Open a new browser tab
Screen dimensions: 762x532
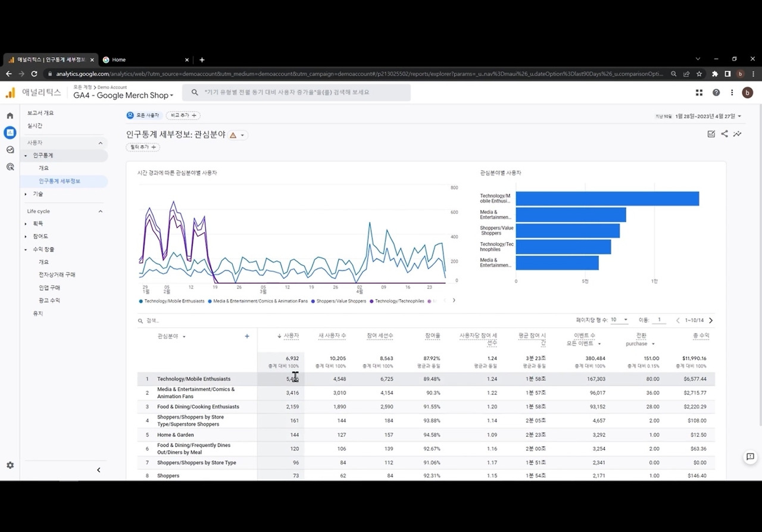(x=202, y=60)
